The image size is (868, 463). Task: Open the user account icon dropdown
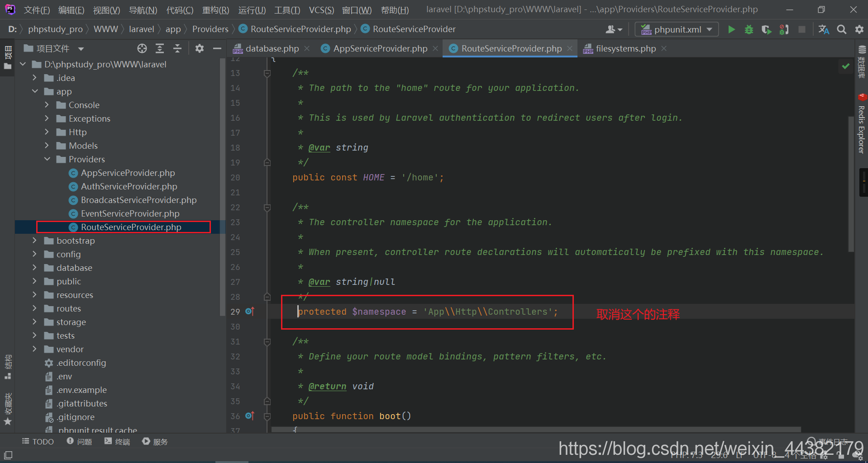tap(614, 29)
